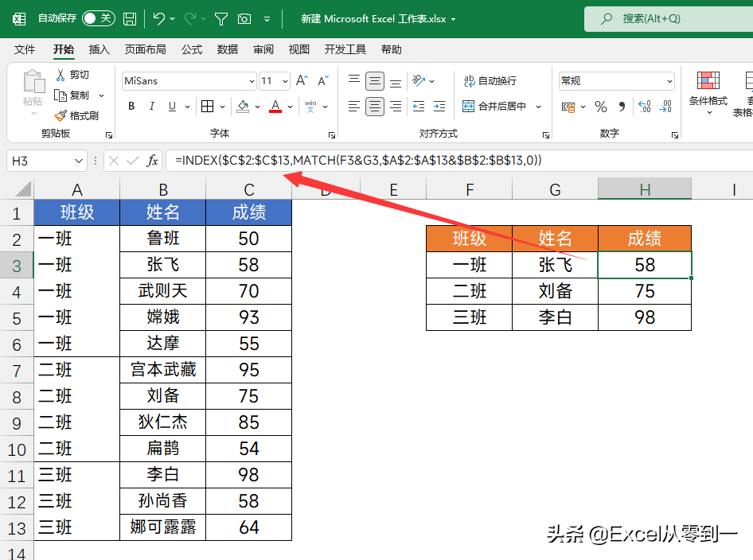This screenshot has width=753, height=560.
Task: Toggle align text right
Action: 396,106
